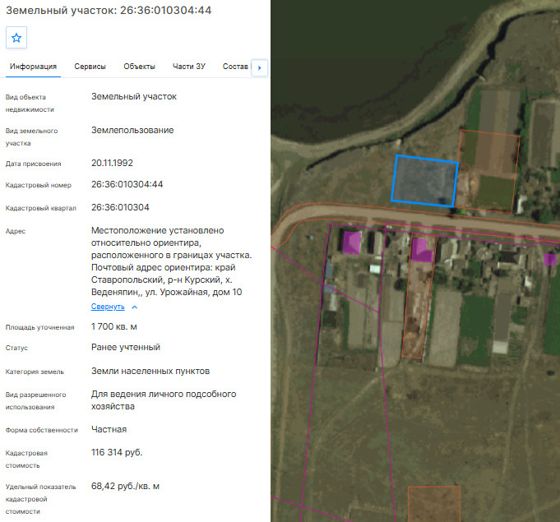The height and width of the screenshot is (522, 560).
Task: Click the Статус label
Action: 16,348
